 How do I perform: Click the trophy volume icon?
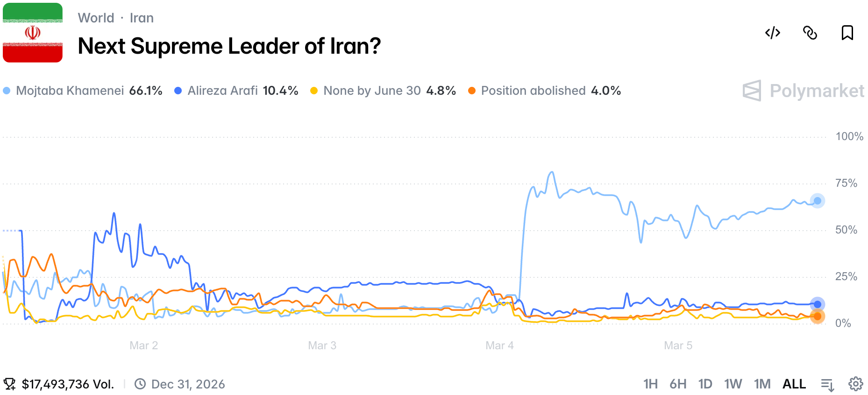pos(9,384)
